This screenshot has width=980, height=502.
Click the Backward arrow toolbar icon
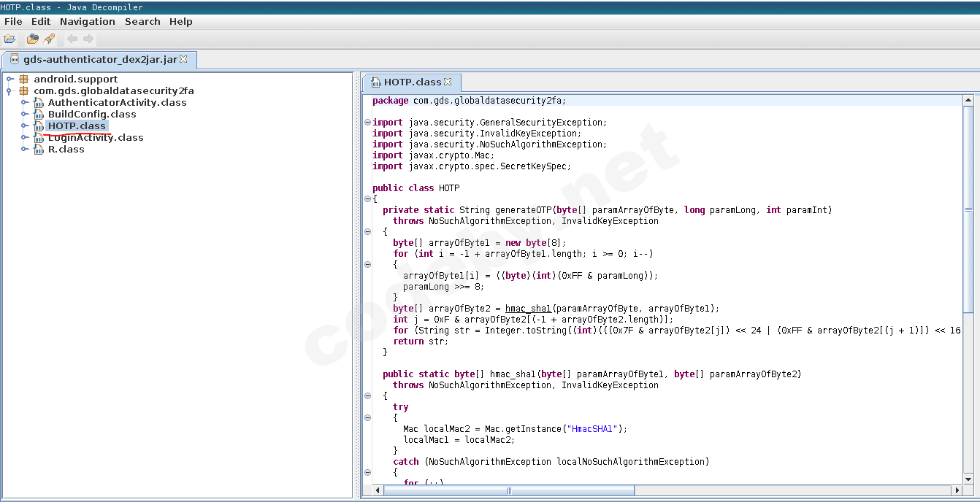(72, 39)
